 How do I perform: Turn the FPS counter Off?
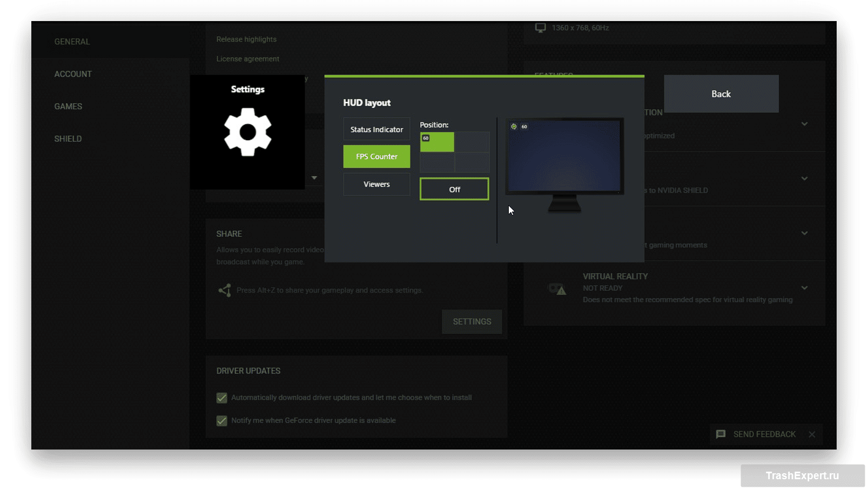[454, 189]
